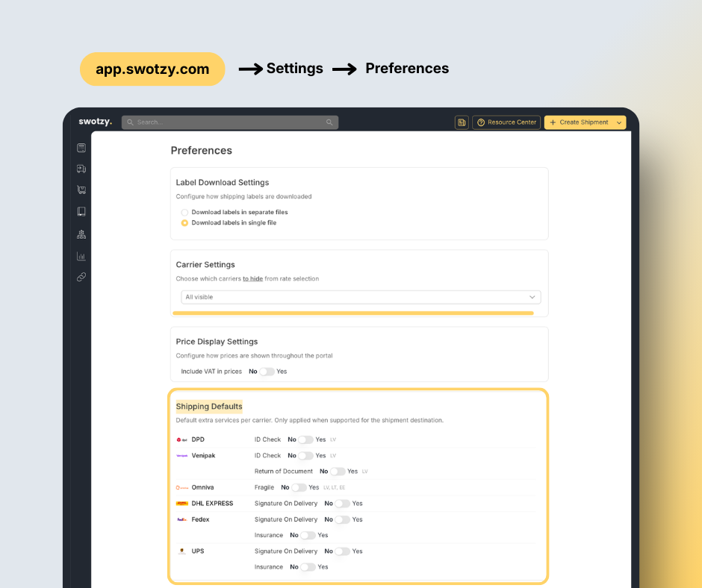Click the Create Shipment button
The width and height of the screenshot is (702, 588).
[x=579, y=122]
